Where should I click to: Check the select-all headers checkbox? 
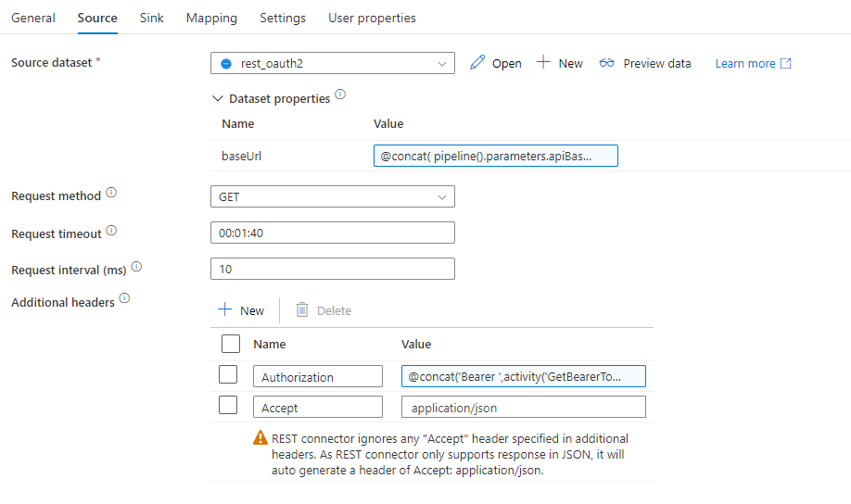(231, 344)
